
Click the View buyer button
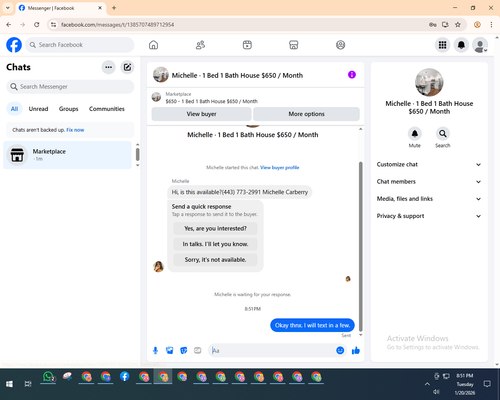[x=201, y=114]
